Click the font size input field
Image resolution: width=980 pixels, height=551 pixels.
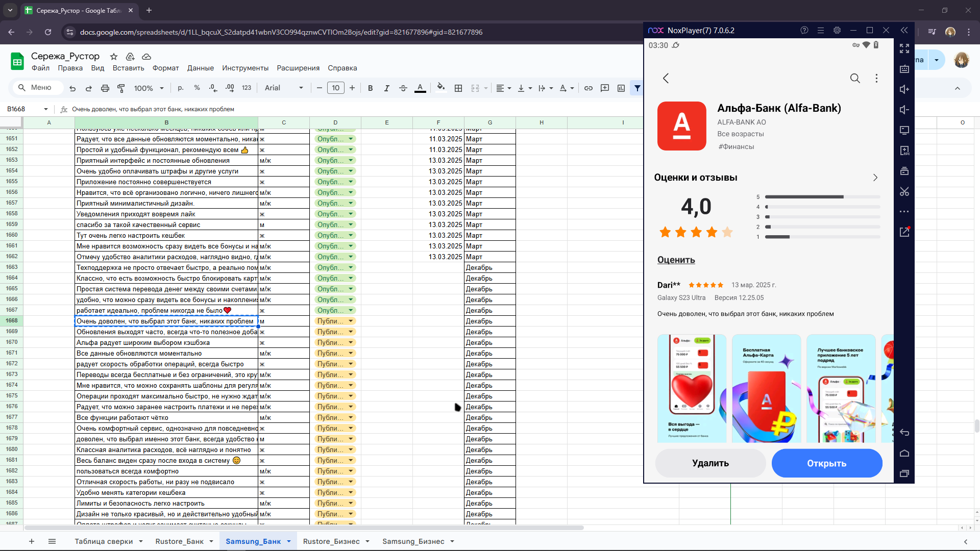[336, 88]
